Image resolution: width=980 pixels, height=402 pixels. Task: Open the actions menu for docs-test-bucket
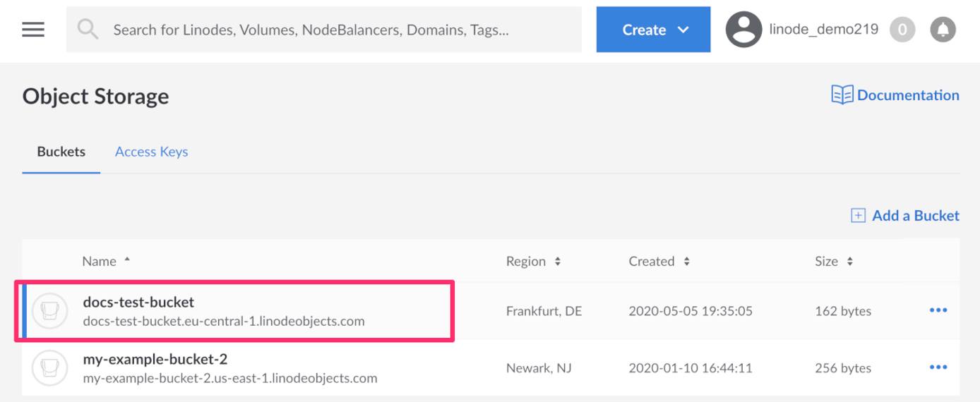[x=938, y=310]
